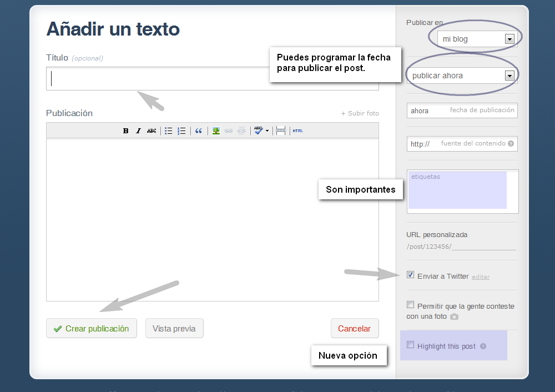The width and height of the screenshot is (555, 392).
Task: Click the strikethrough ABC toolbar icon
Action: [x=152, y=131]
